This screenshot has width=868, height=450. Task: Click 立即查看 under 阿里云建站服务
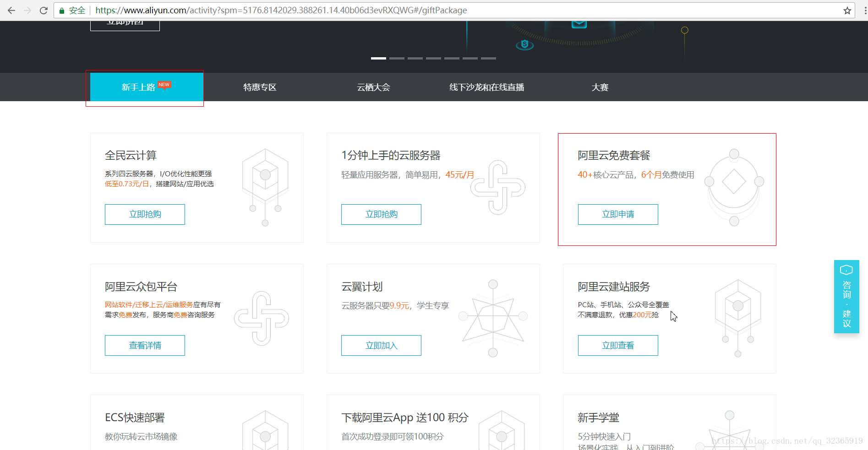click(618, 345)
